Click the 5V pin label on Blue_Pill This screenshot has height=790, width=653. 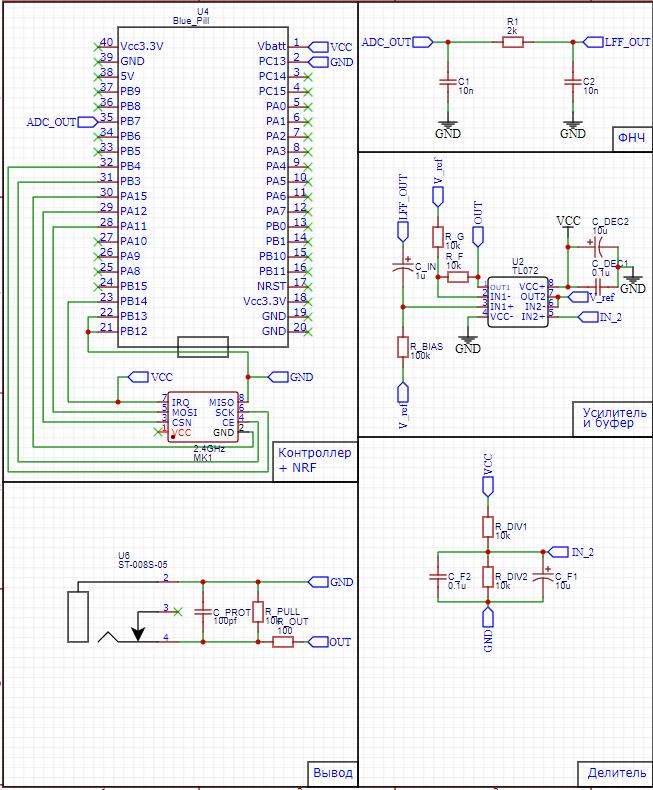point(127,76)
